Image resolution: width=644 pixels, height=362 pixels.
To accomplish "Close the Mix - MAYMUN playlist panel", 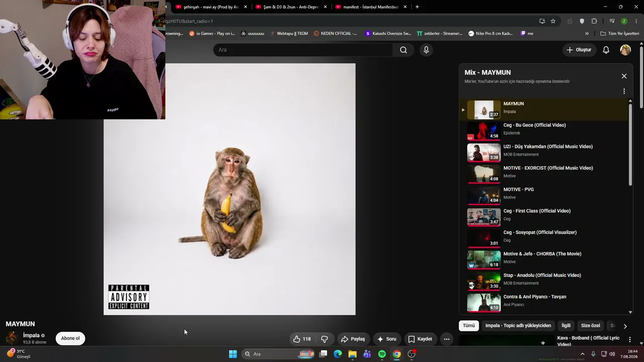I will point(624,76).
